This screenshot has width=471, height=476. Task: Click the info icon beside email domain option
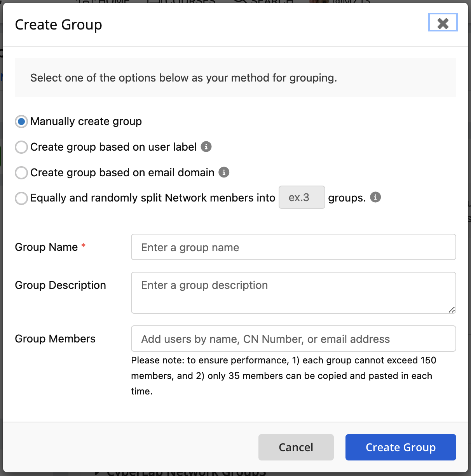[x=224, y=172]
